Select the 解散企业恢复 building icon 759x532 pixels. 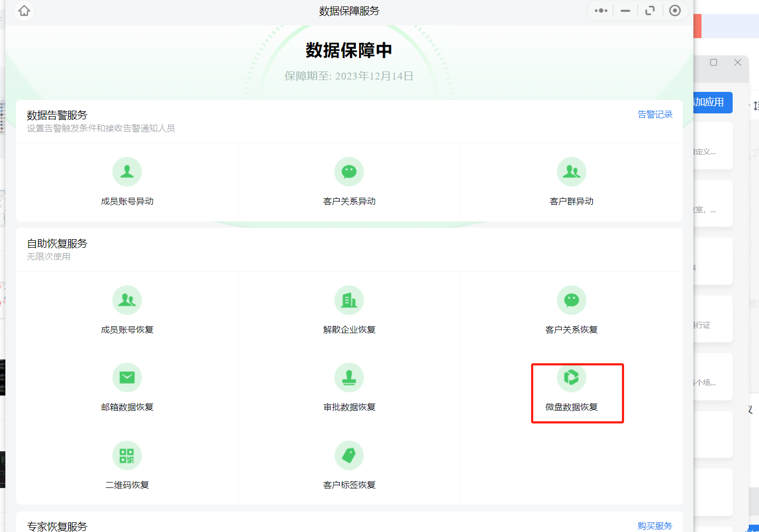(x=349, y=300)
